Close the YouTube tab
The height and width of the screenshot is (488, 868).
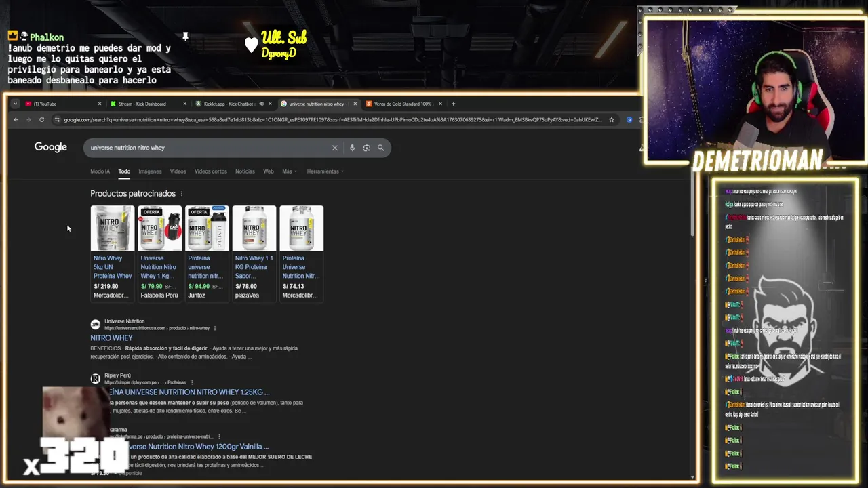[100, 104]
